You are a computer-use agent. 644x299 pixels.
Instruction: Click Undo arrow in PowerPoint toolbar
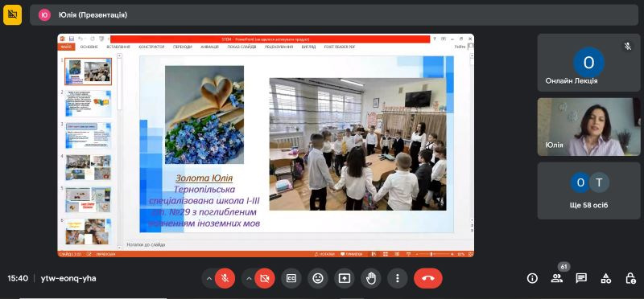[80, 39]
